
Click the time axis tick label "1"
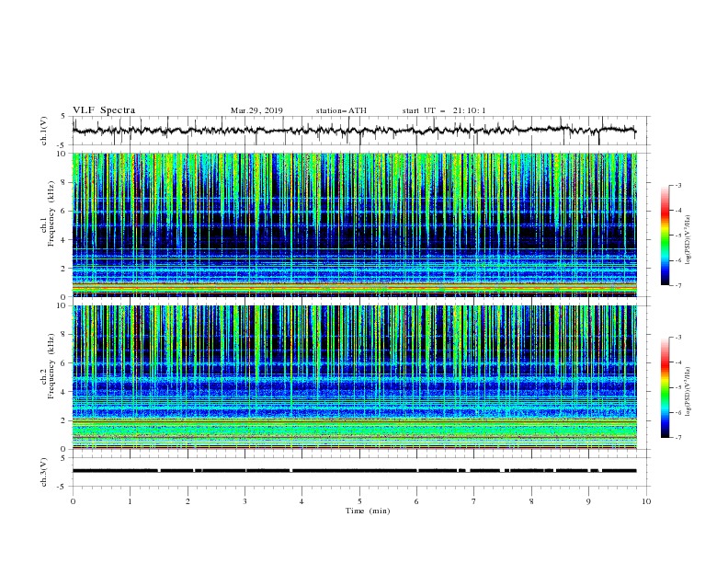[x=130, y=501]
